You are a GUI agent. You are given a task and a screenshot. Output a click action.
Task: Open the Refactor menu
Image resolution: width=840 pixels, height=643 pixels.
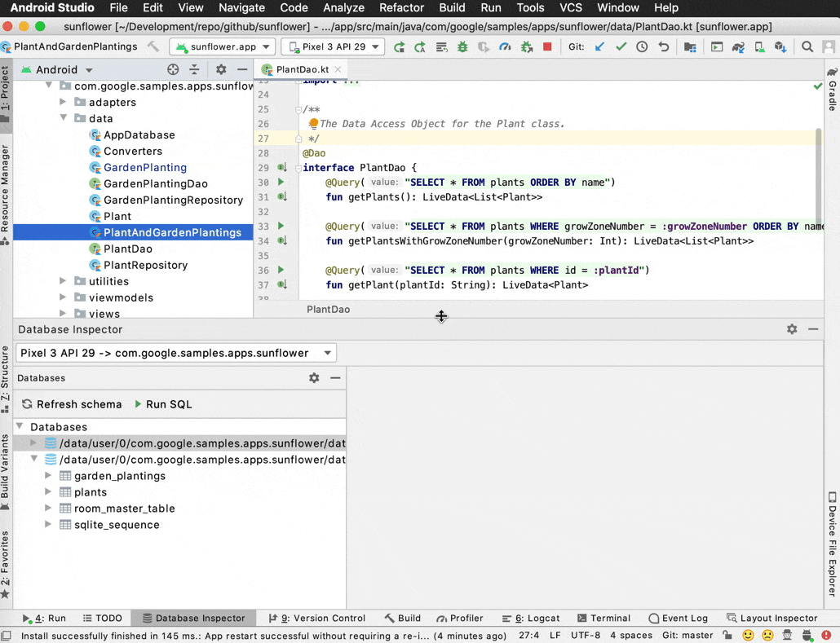pyautogui.click(x=401, y=7)
